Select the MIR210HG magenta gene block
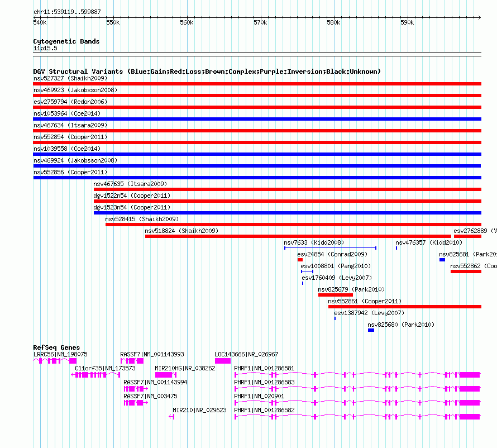The image size is (497, 448). click(x=165, y=375)
